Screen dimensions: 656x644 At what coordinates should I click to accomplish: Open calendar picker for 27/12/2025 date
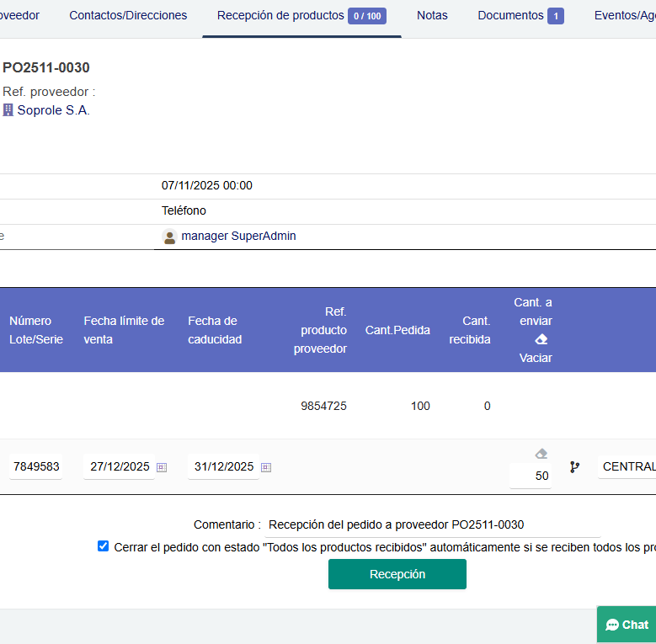(162, 467)
